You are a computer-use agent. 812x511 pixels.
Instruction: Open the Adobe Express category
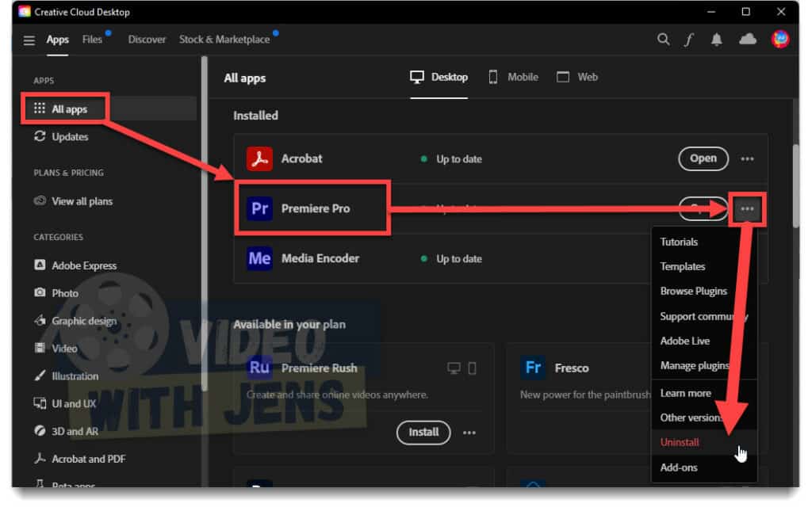click(x=75, y=265)
